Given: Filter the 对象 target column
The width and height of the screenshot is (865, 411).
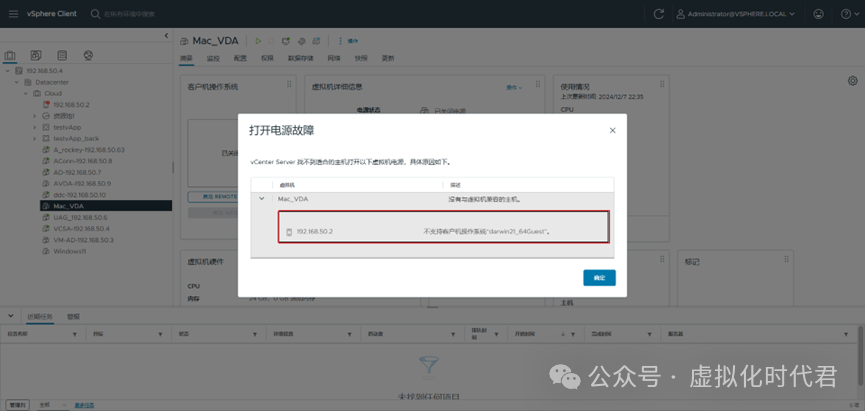Looking at the screenshot, I should [x=161, y=334].
